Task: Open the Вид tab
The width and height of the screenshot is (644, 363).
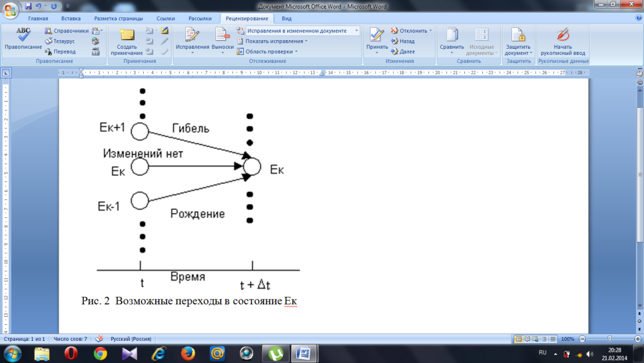Action: pyautogui.click(x=286, y=19)
